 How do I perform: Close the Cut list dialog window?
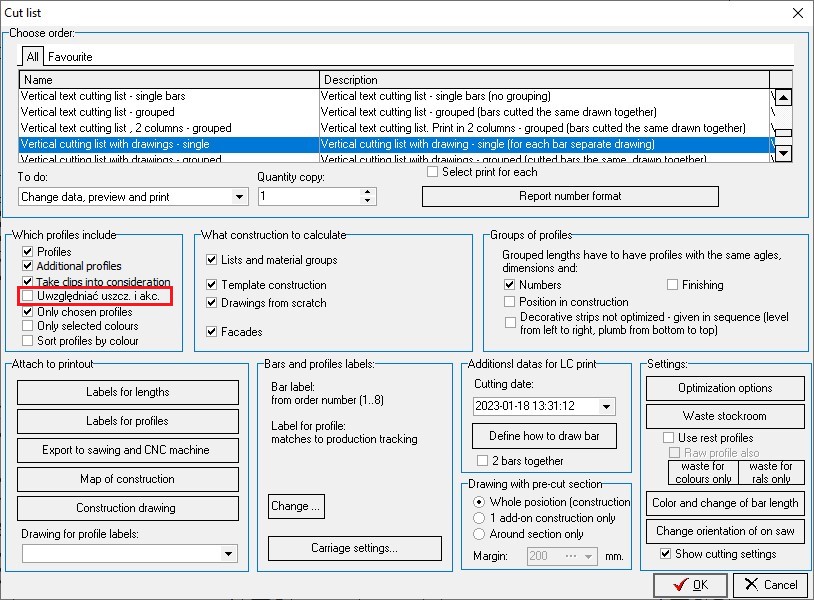[796, 13]
